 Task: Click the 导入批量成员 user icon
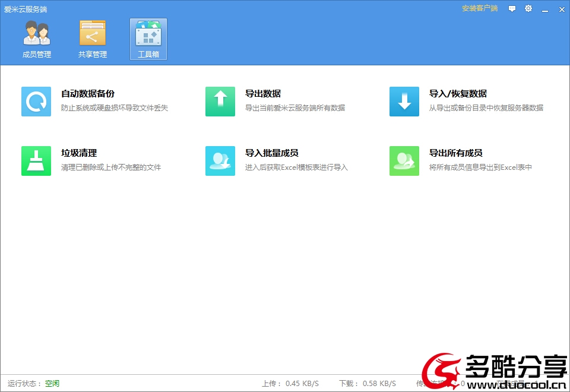[220, 161]
